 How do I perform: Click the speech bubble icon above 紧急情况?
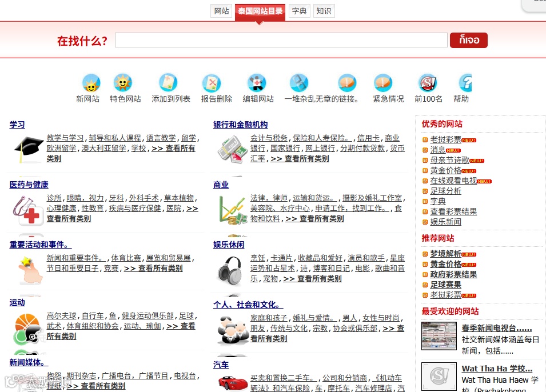[x=383, y=83]
